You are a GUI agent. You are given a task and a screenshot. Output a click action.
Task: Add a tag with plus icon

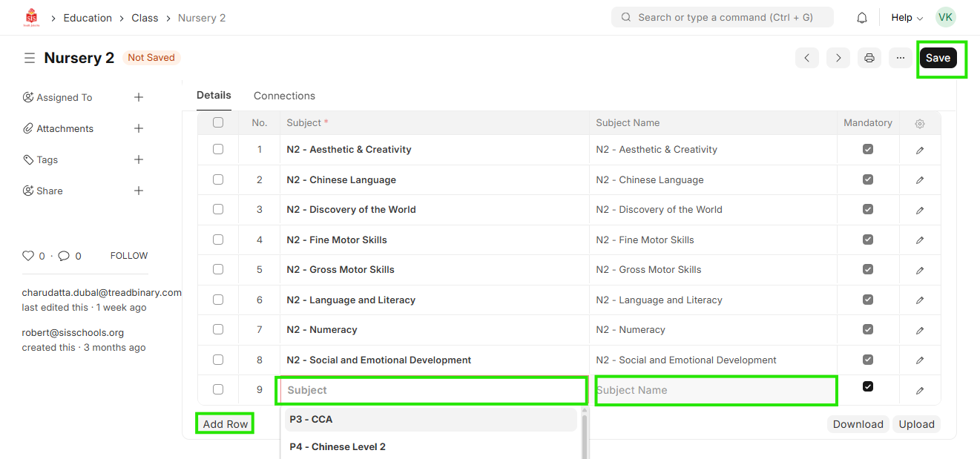point(139,159)
